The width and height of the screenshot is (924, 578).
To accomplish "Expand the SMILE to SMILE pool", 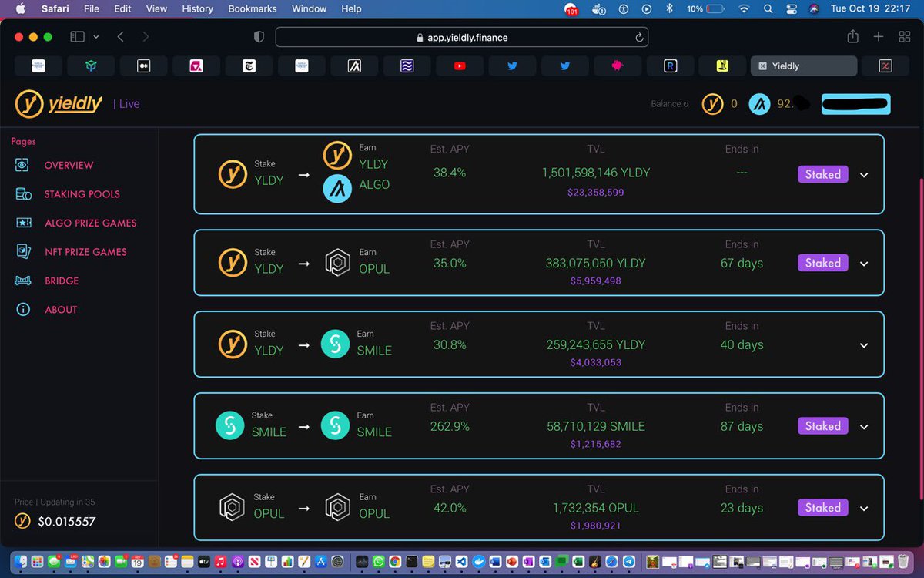I will pos(864,427).
